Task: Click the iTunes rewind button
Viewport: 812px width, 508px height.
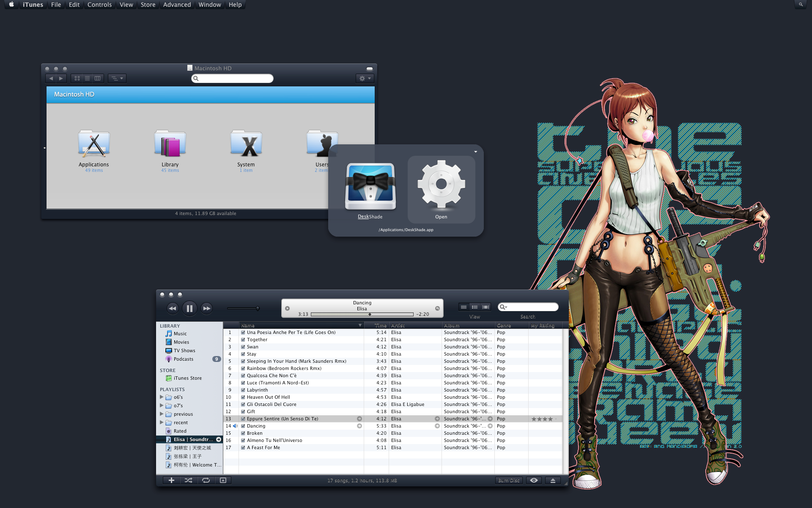Action: 173,308
